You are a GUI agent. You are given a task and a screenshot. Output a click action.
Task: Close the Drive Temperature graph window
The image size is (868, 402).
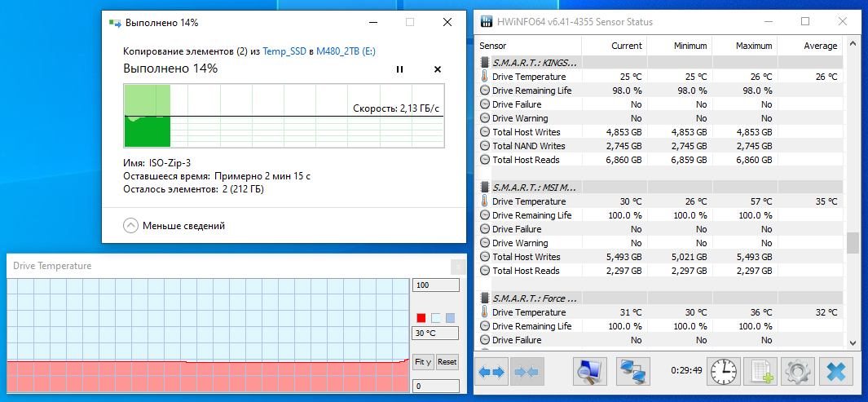point(458,267)
